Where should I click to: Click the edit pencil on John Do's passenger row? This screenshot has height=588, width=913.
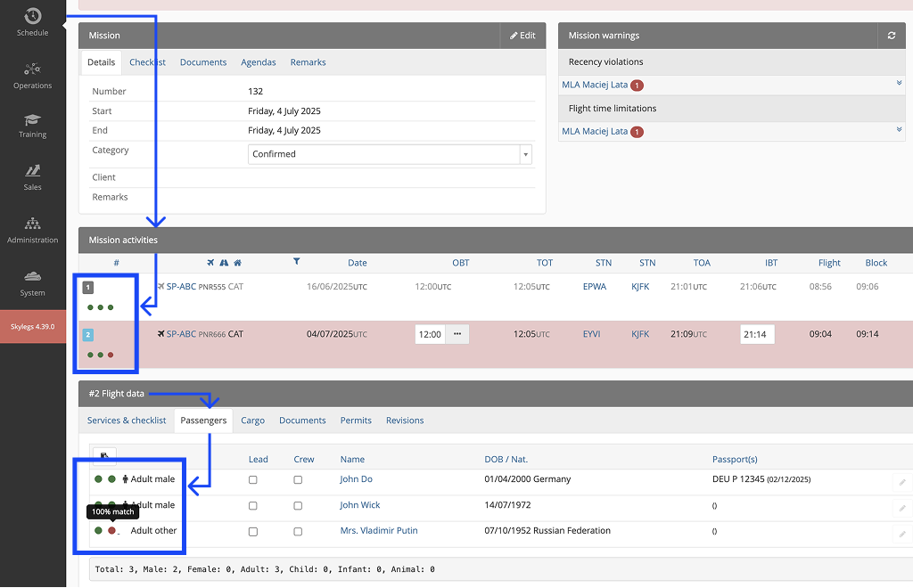(903, 479)
